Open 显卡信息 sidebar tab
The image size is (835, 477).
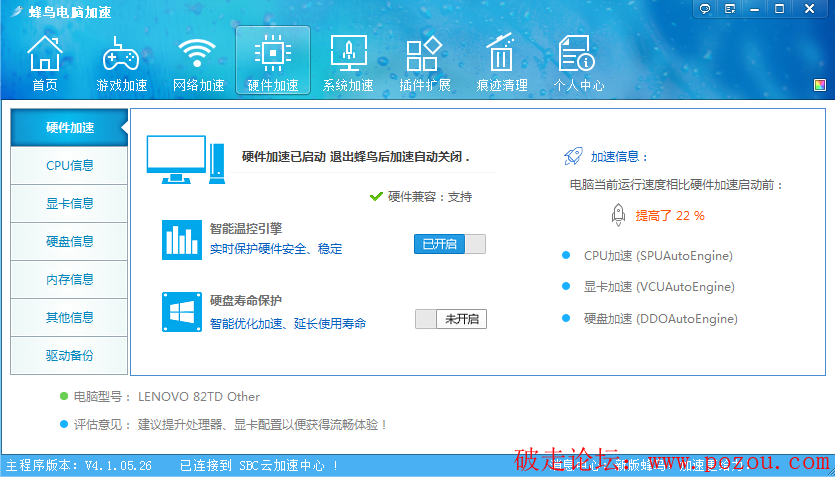pyautogui.click(x=69, y=203)
